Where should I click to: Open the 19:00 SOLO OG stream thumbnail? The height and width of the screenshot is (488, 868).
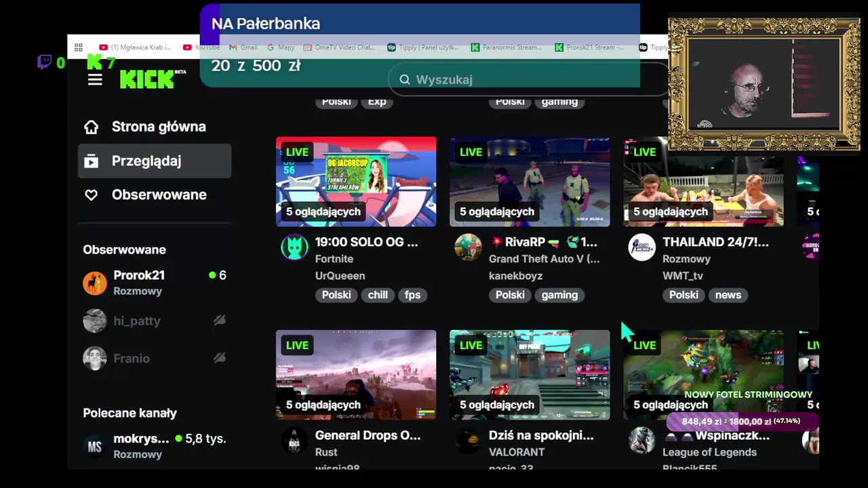[356, 182]
